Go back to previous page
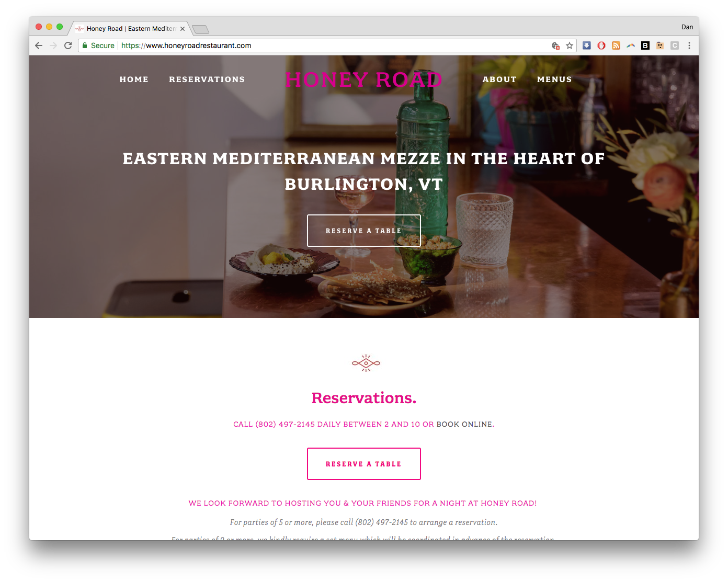 [x=39, y=45]
